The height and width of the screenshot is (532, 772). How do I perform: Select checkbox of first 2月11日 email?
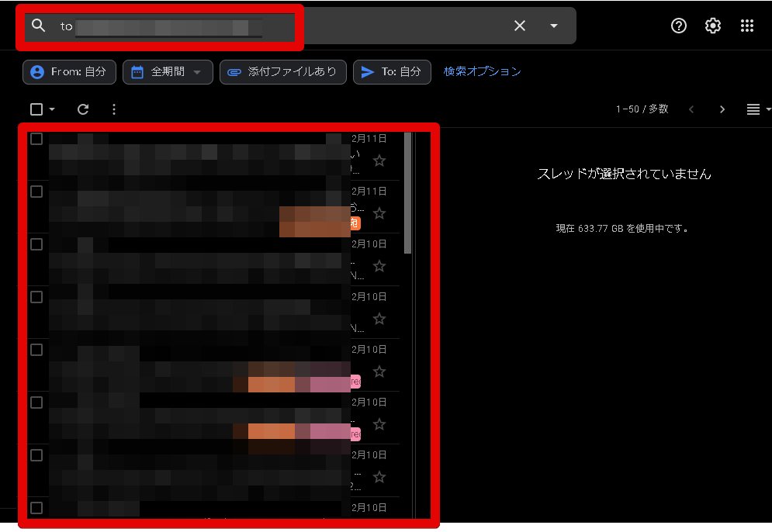point(36,139)
